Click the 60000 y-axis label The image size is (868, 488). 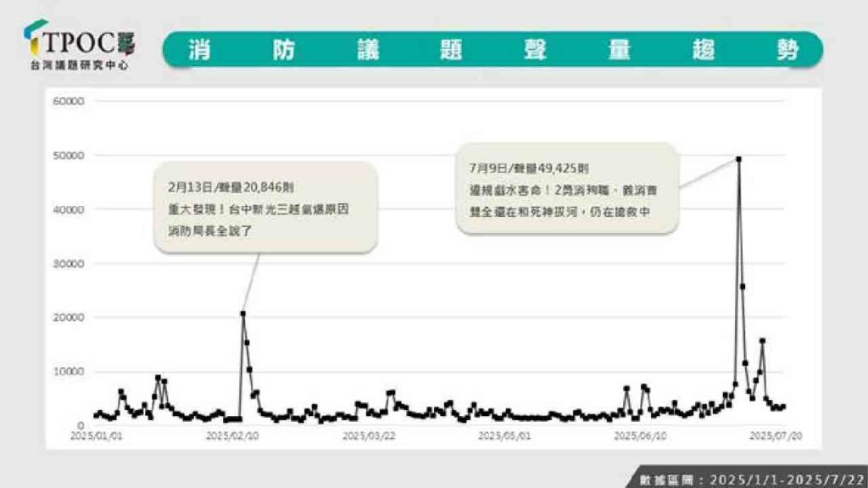69,102
